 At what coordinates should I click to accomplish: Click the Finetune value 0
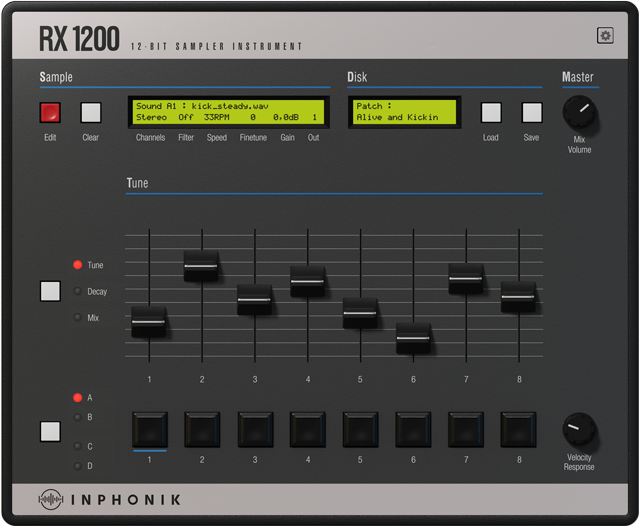coord(253,117)
